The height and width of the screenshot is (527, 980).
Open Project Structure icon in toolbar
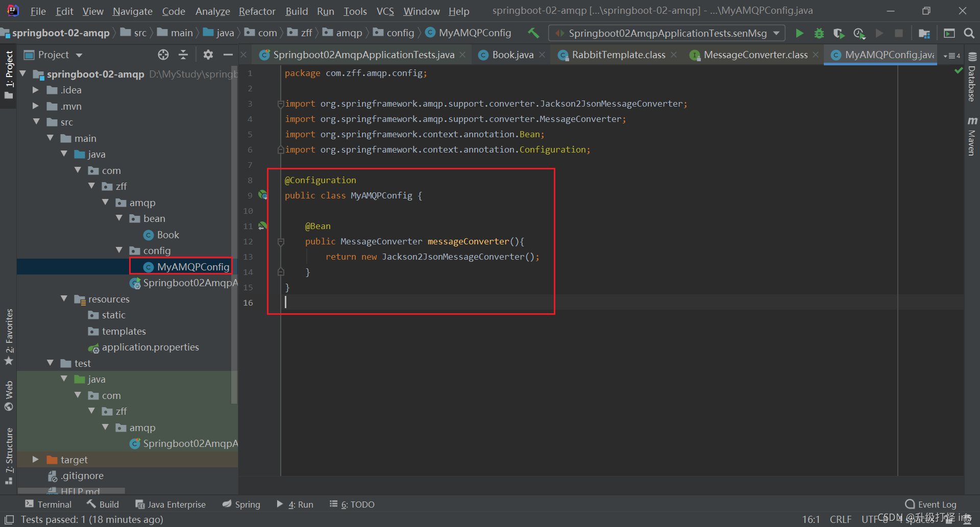point(924,33)
